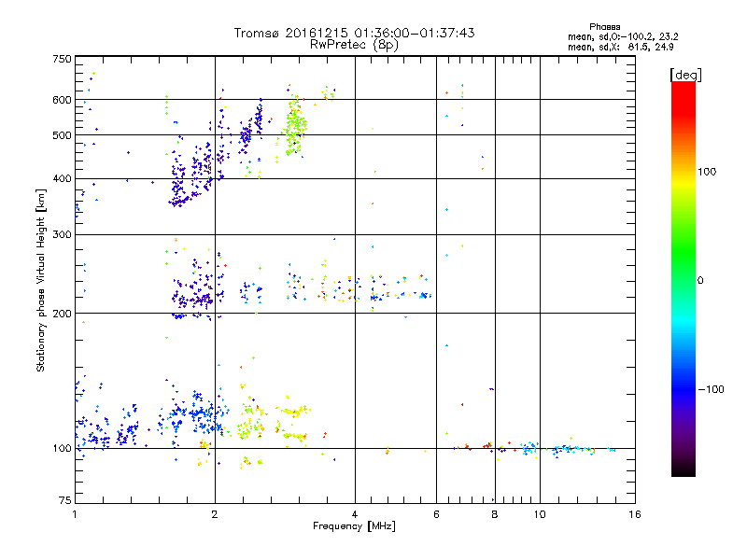The image size is (747, 560).
Task: Click the 'RwPretec (8p)' subtitle
Action: [354, 45]
